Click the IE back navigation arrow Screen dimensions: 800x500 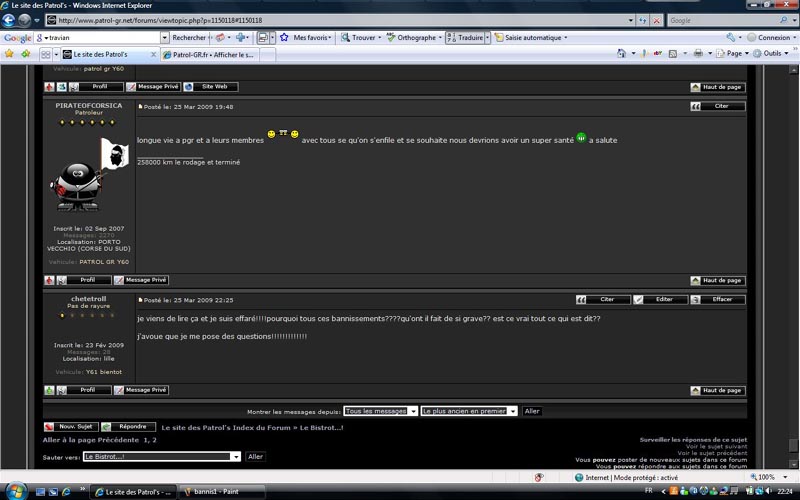(x=9, y=20)
